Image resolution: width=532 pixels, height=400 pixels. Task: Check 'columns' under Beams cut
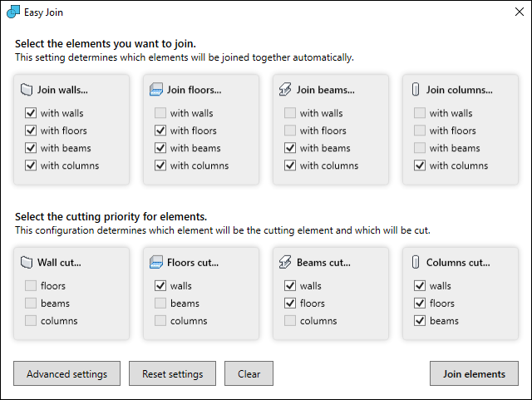pos(290,321)
